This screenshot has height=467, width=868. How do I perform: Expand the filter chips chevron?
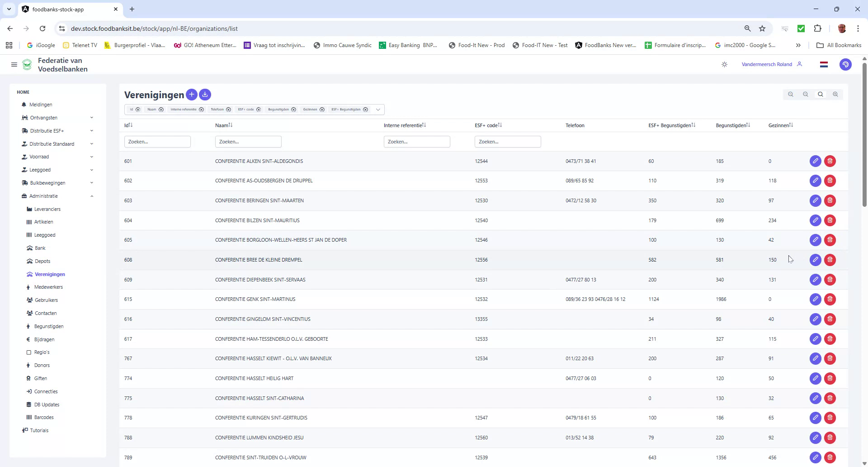click(378, 110)
